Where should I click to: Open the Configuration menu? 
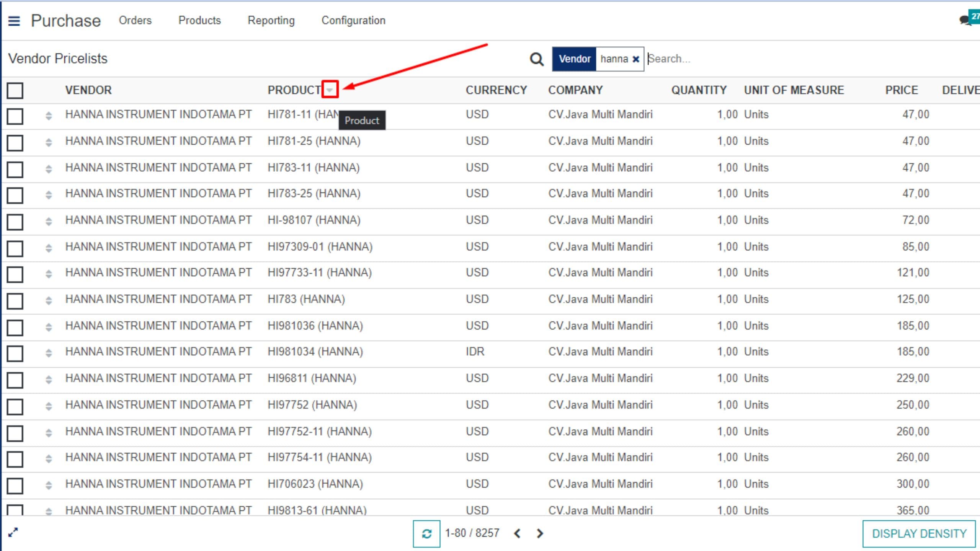(353, 20)
